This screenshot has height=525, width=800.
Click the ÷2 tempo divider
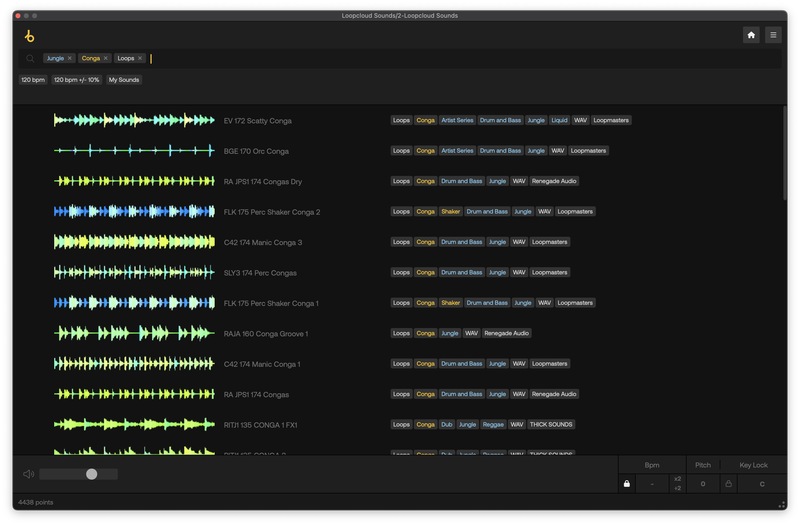coord(677,489)
